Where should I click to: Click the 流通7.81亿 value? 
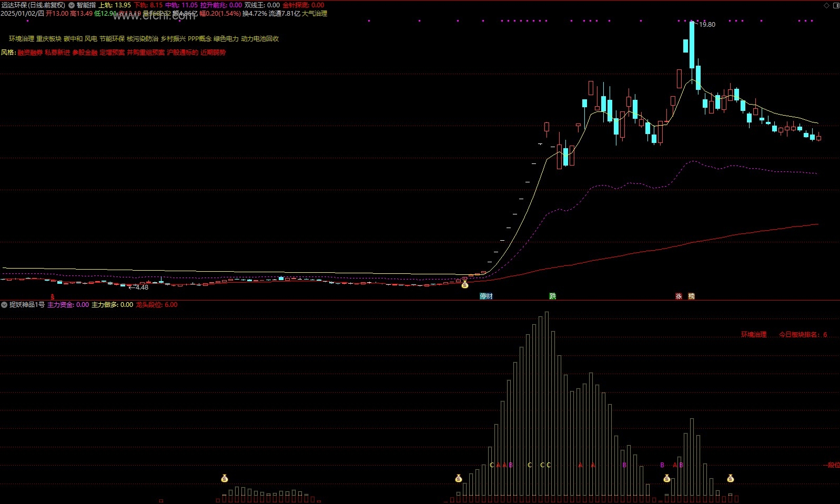click(x=285, y=14)
